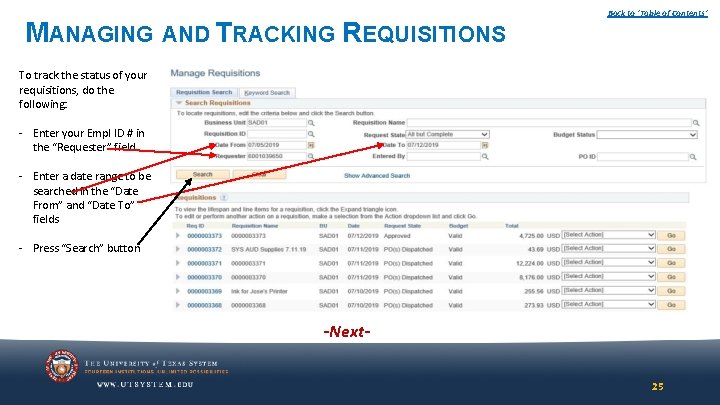Click Go for requisition 0000003371
720x405 pixels.
(x=671, y=263)
